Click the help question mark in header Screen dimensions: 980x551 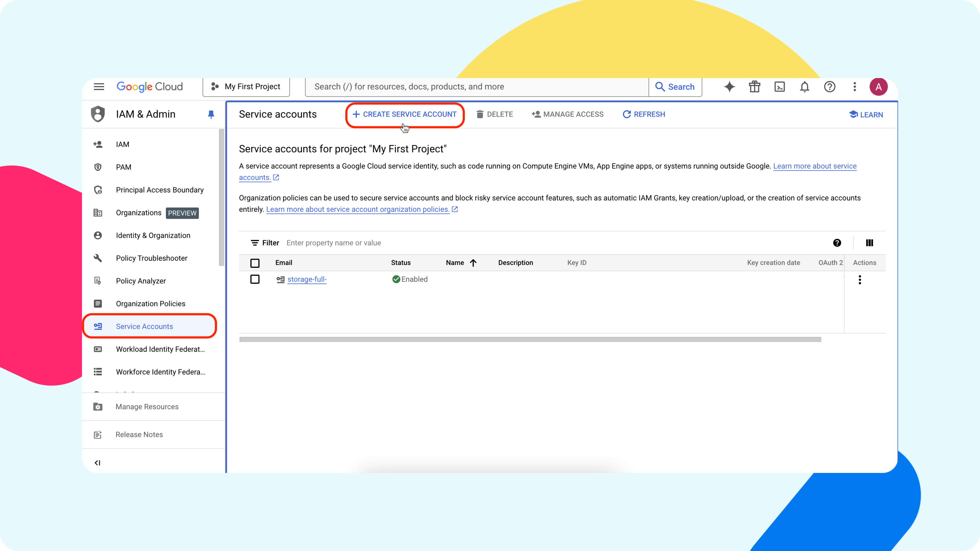[x=829, y=87]
